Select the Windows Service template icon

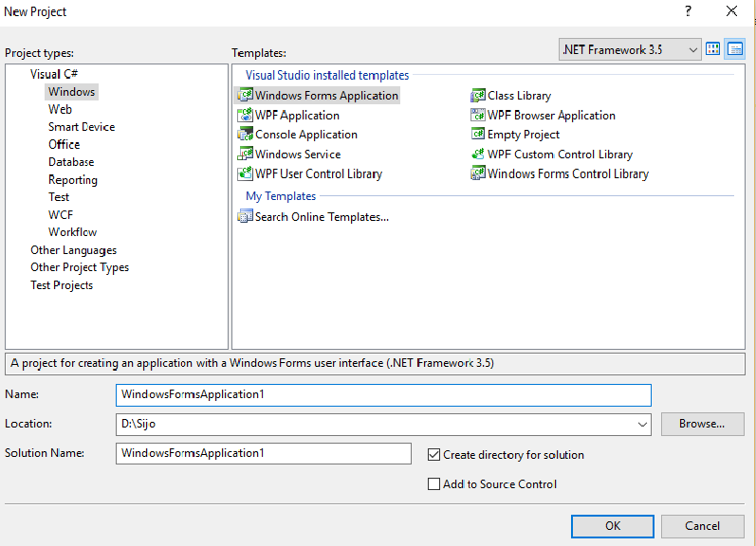tap(246, 155)
